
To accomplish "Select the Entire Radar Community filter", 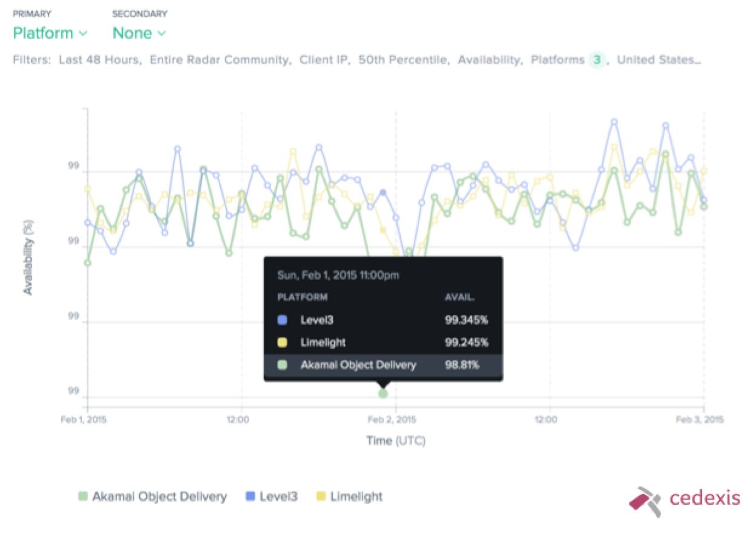I will click(219, 60).
